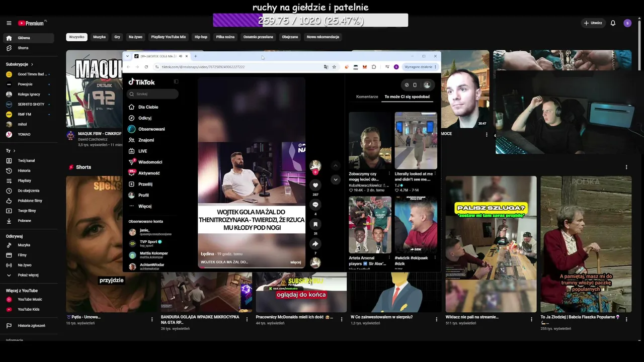This screenshot has width=644, height=362.
Task: Open the translate page icon in address bar
Action: (x=326, y=67)
